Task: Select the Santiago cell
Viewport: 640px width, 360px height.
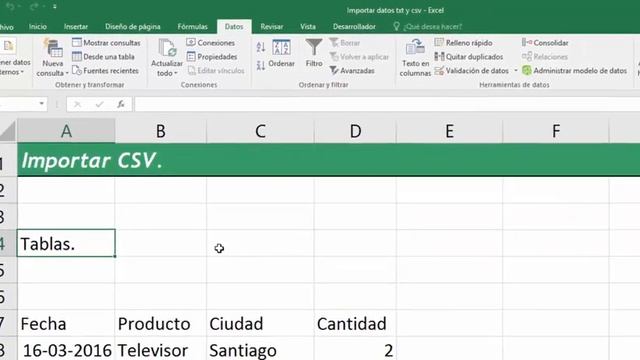Action: pyautogui.click(x=260, y=349)
